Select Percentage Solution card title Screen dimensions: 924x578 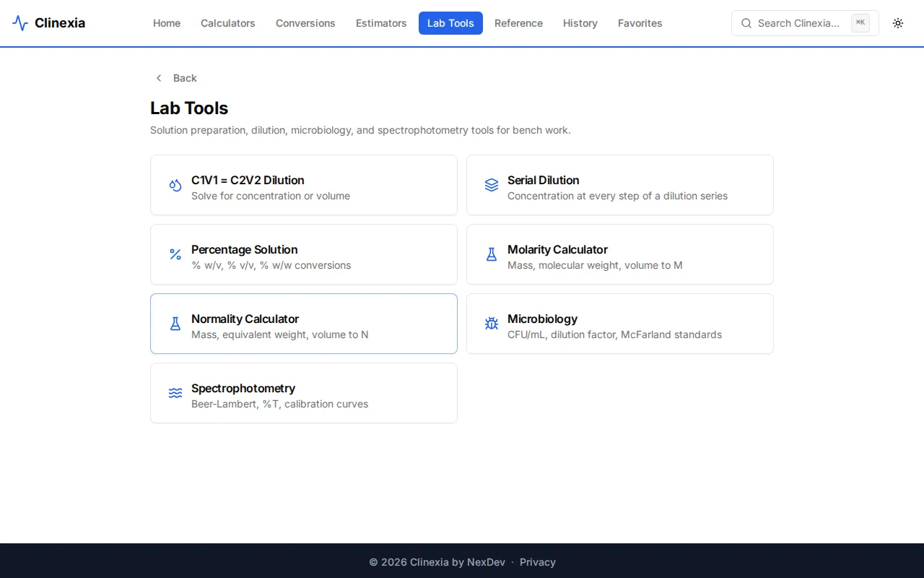pyautogui.click(x=245, y=249)
